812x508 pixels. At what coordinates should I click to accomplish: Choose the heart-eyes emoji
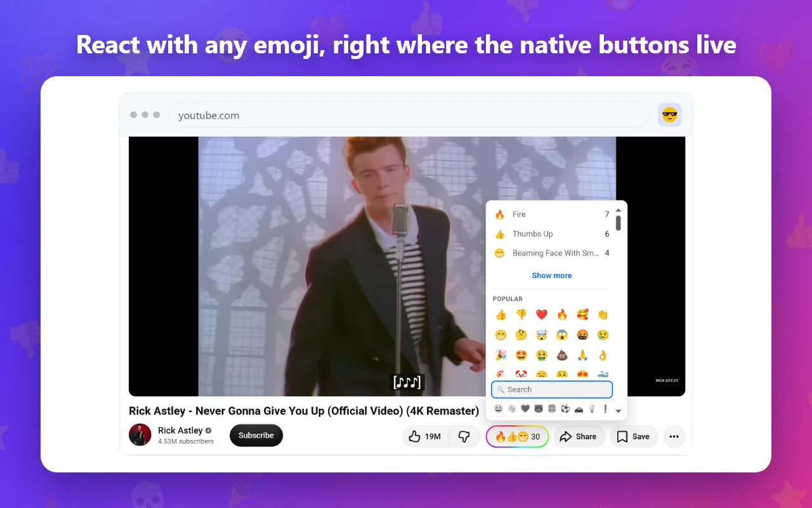(582, 374)
